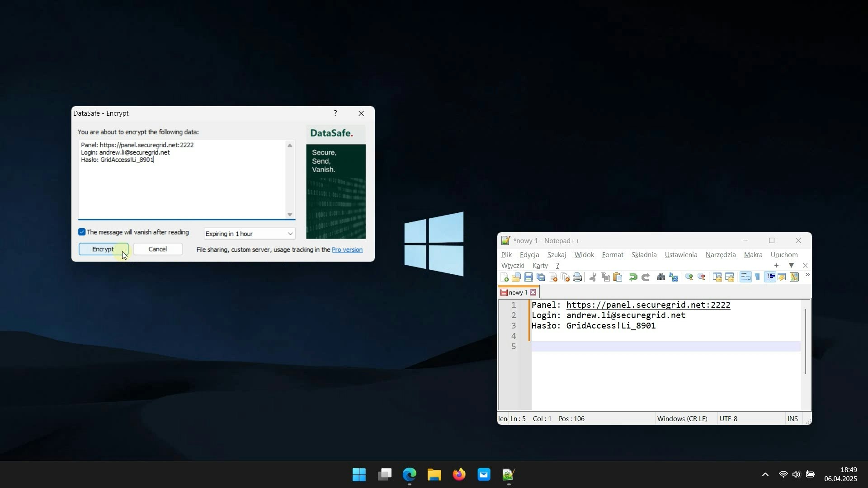Open the Makra menu
868x488 pixels.
click(753, 255)
